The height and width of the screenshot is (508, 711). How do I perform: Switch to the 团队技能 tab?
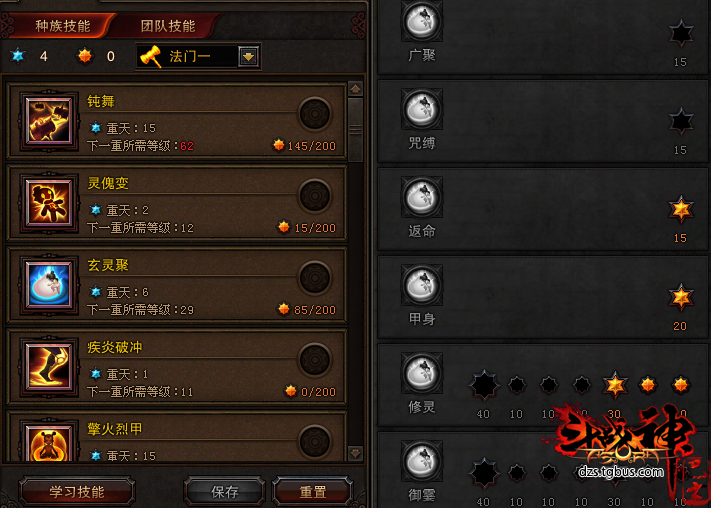click(168, 26)
